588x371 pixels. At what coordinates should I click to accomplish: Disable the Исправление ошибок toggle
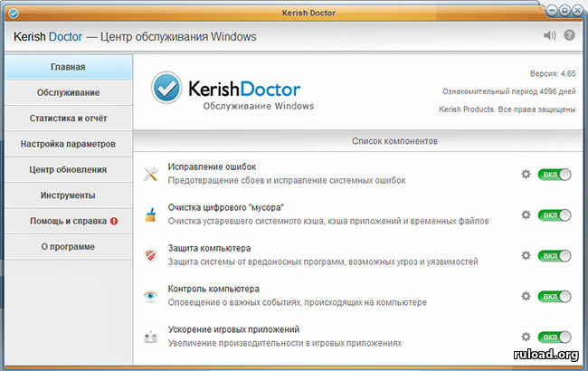[x=555, y=175]
